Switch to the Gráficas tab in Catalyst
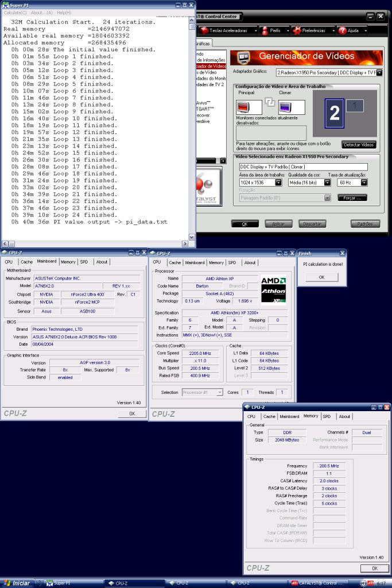 [x=203, y=44]
